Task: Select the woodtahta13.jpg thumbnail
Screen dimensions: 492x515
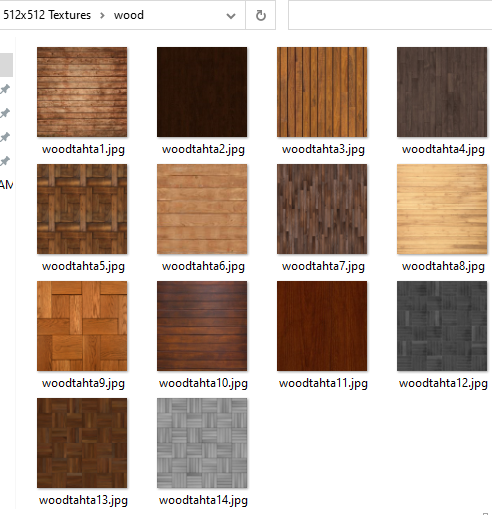Action: 82,443
